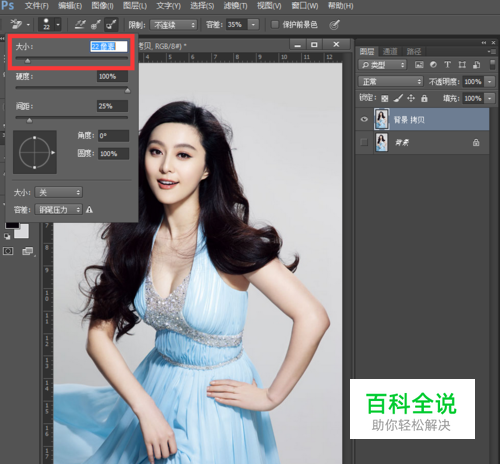
Task: Switch to the 路径 tab
Action: coord(414,51)
